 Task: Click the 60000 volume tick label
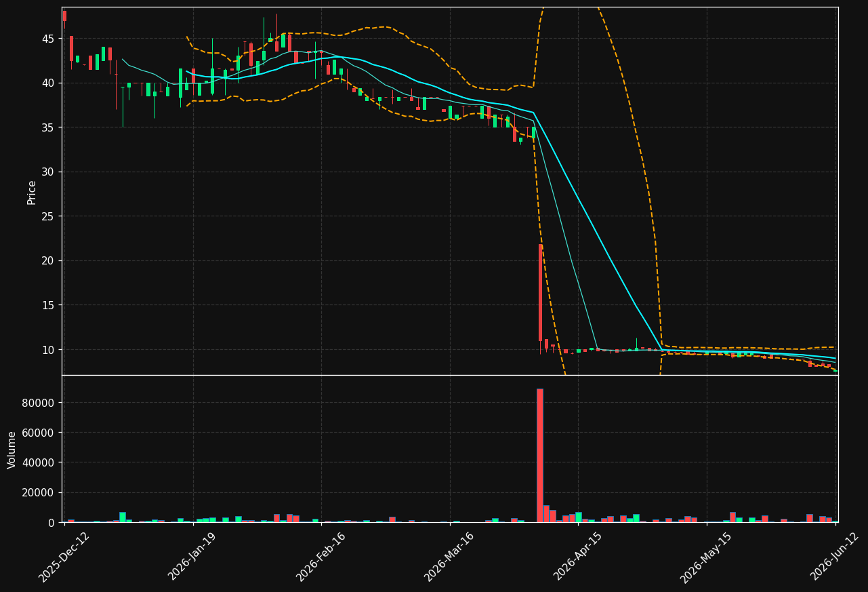pos(39,433)
